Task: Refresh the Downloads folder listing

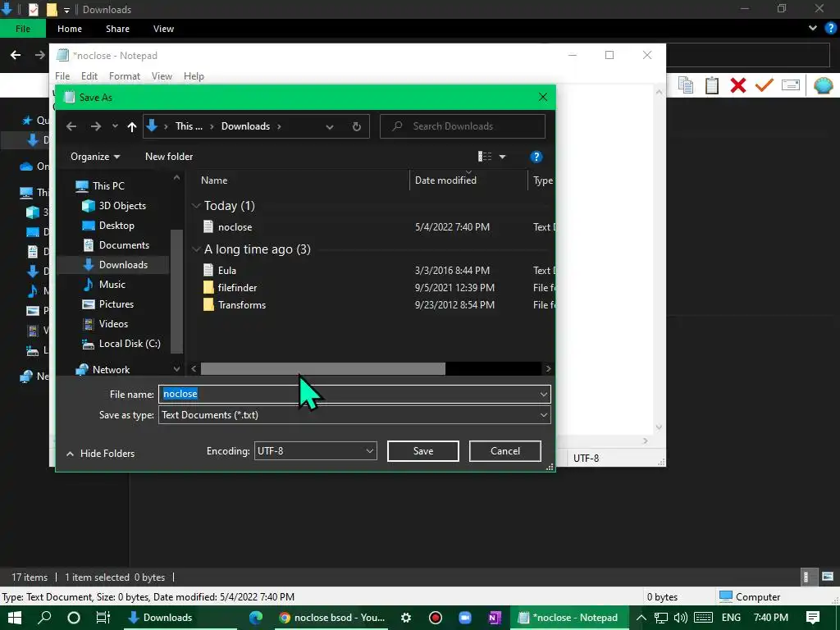Action: coord(356,126)
